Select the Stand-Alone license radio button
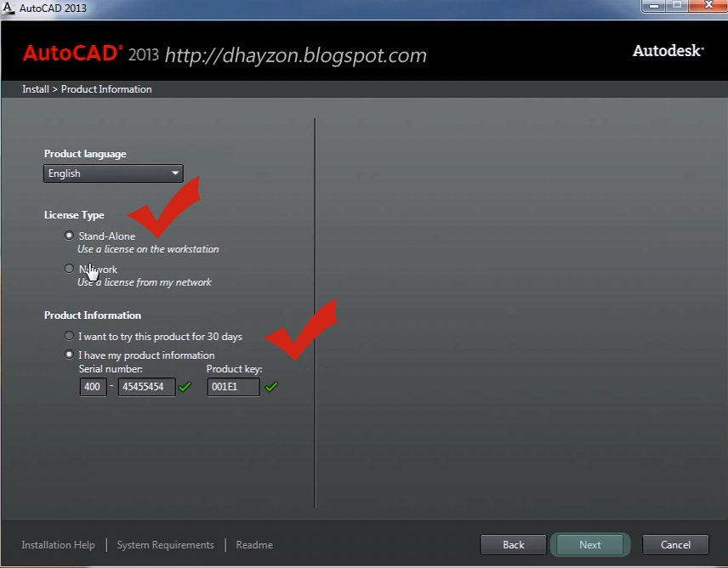 point(69,236)
